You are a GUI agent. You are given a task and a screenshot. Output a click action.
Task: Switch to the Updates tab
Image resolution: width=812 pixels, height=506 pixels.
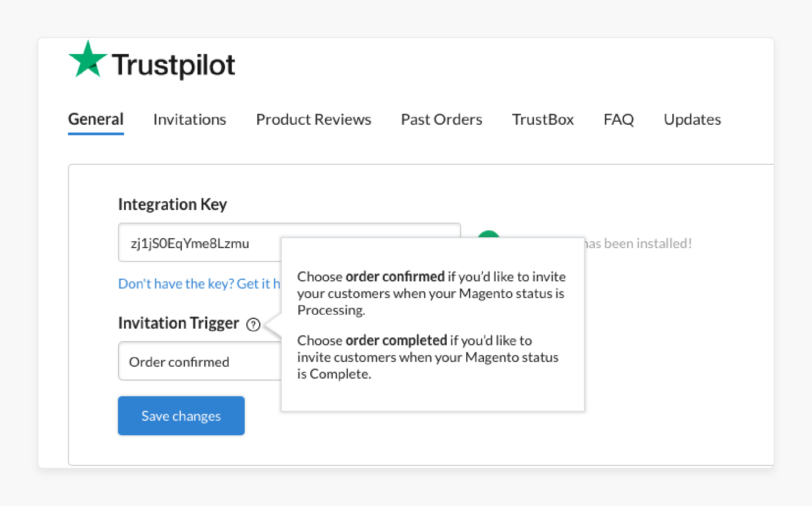coord(692,120)
